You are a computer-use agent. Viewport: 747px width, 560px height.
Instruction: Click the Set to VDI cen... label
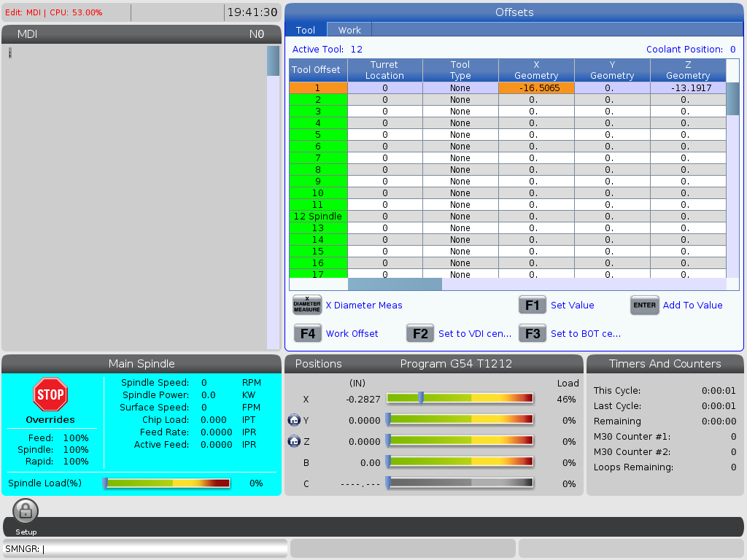[474, 333]
